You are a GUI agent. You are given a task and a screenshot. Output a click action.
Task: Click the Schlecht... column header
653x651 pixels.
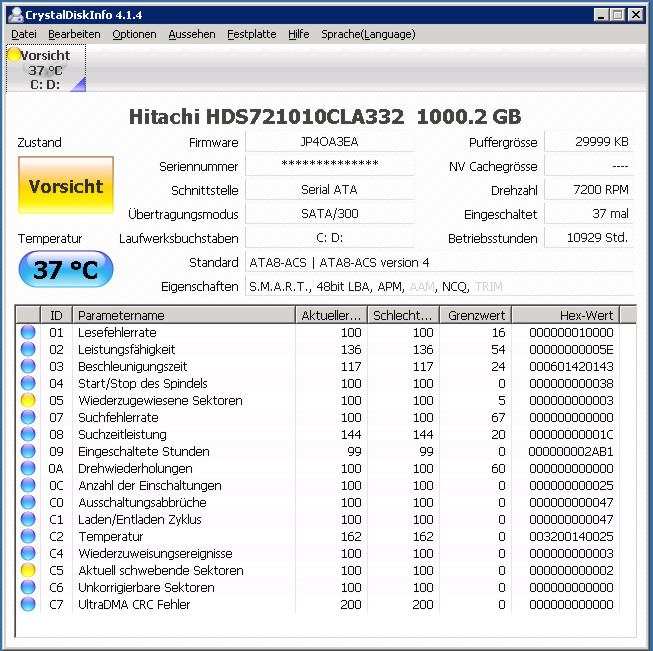click(403, 315)
